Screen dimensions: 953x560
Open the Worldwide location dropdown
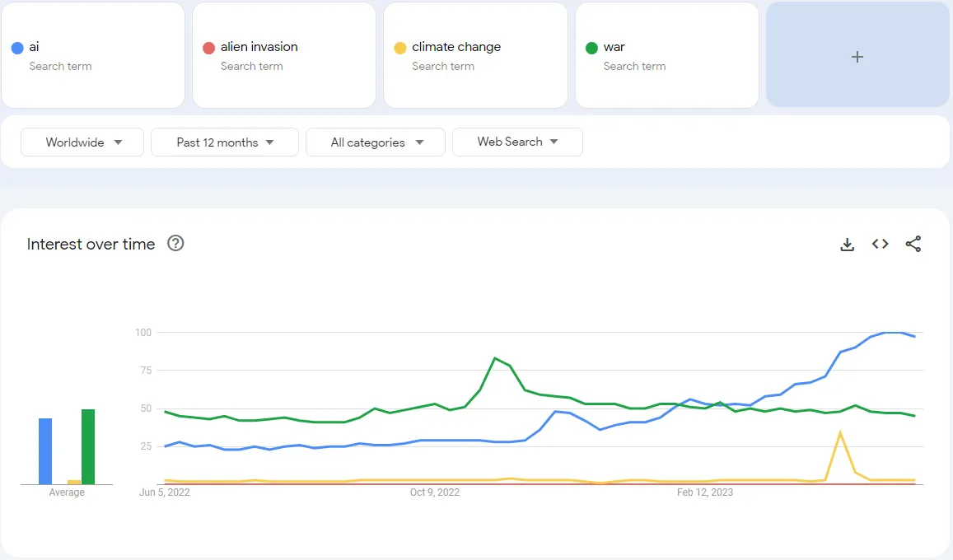tap(82, 142)
